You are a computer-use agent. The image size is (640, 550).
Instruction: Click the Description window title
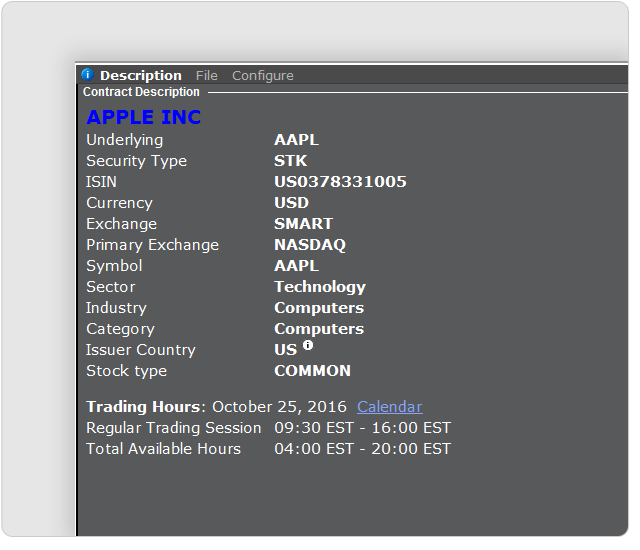141,76
